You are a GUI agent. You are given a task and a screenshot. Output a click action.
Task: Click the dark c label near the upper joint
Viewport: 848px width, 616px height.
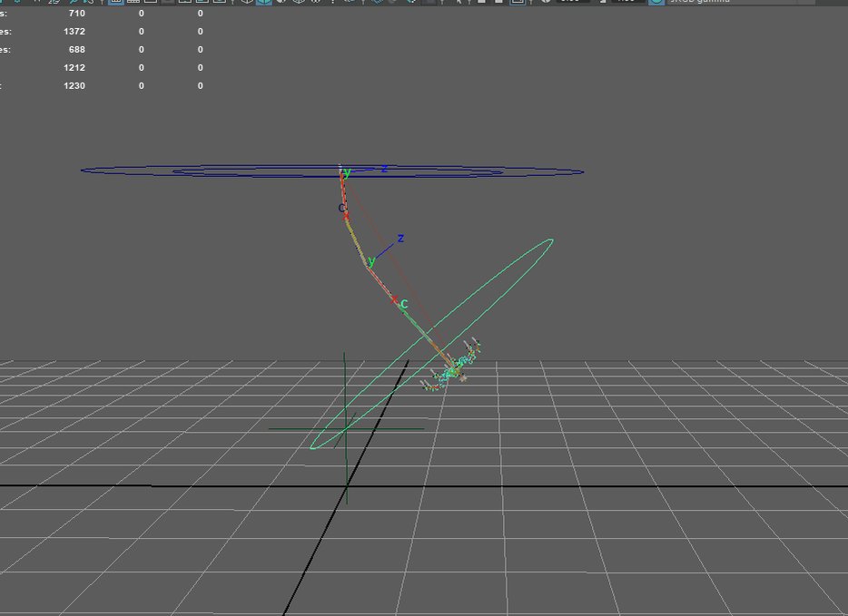pos(341,208)
